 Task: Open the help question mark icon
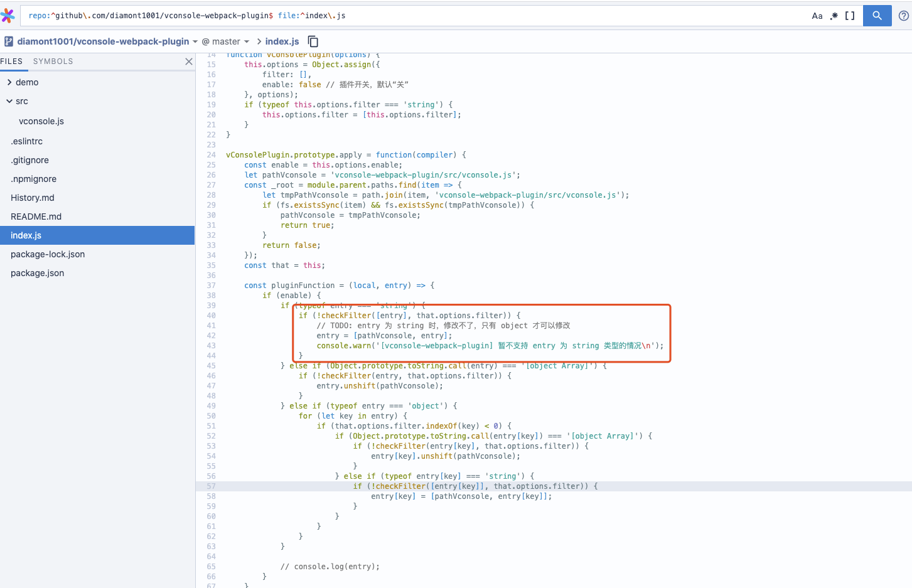click(904, 16)
